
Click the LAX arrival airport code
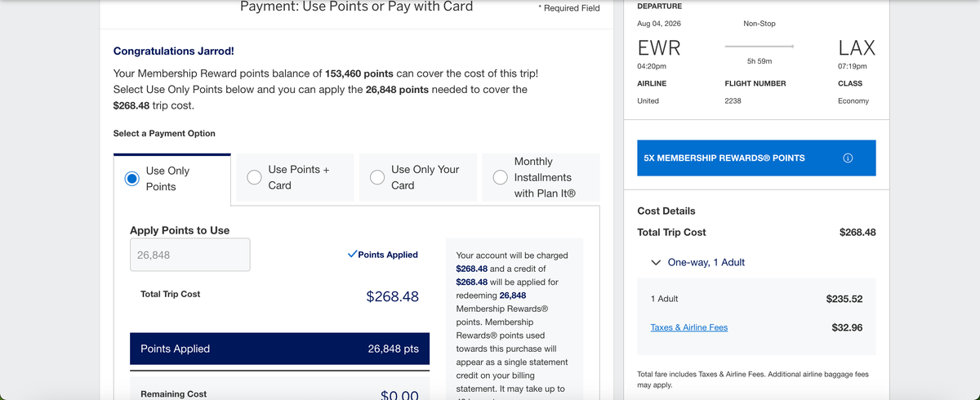tap(857, 47)
